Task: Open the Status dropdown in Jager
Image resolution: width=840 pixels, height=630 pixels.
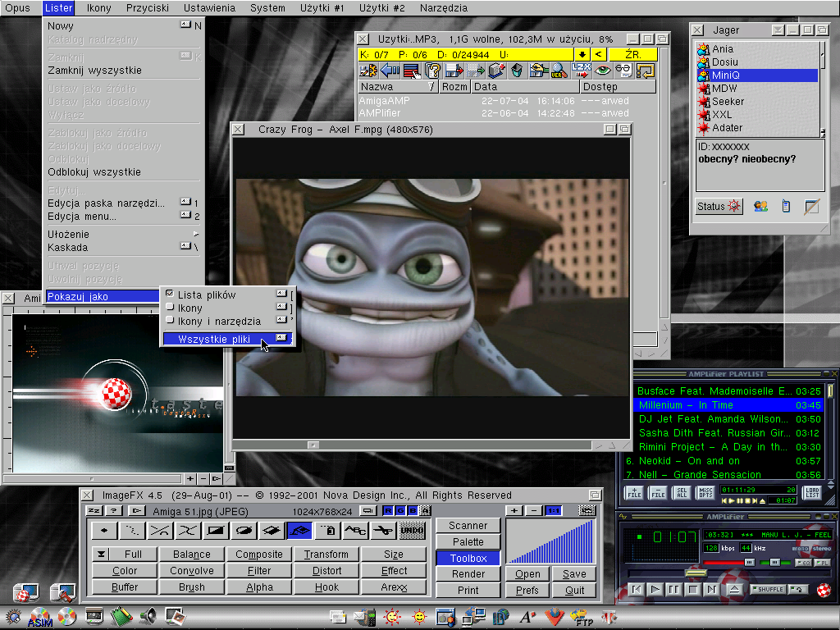Action: point(719,207)
